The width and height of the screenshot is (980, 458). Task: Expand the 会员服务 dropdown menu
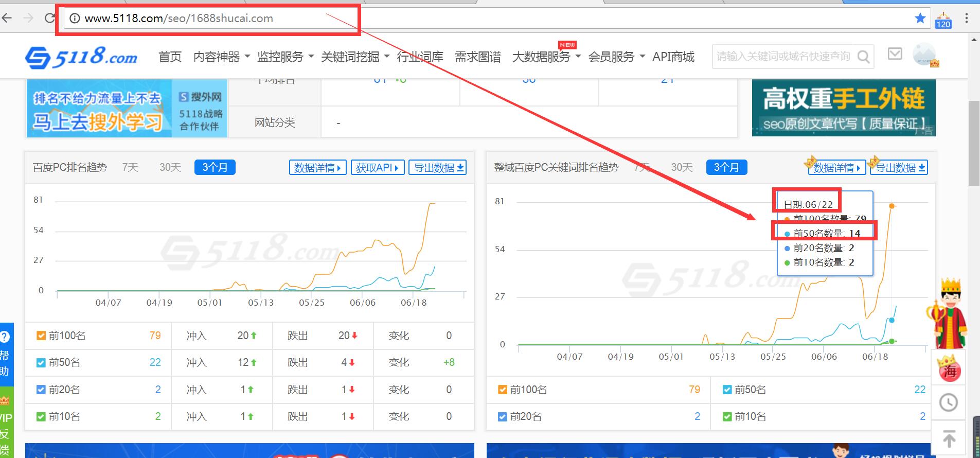point(616,57)
